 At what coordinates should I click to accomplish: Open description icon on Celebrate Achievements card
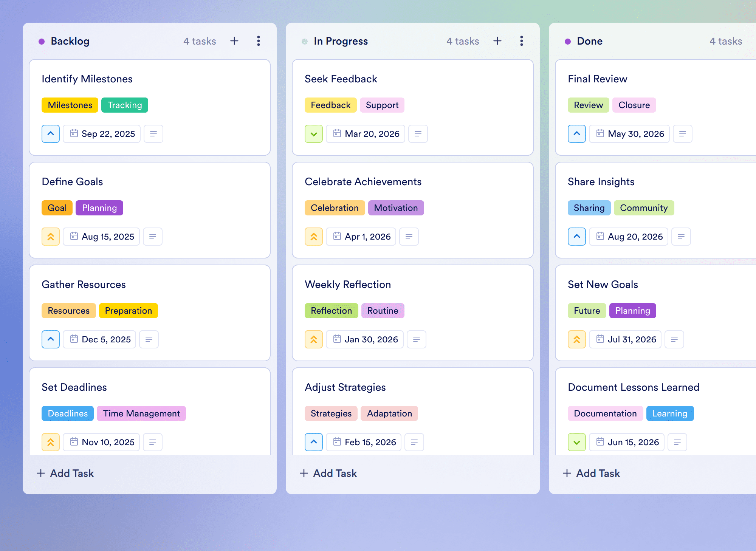409,237
